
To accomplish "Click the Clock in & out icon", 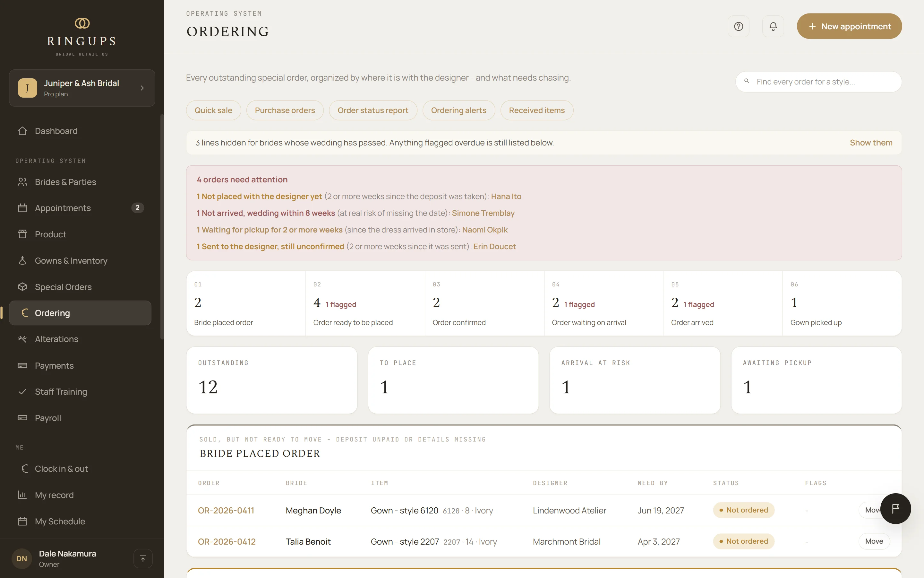I will click(x=25, y=469).
